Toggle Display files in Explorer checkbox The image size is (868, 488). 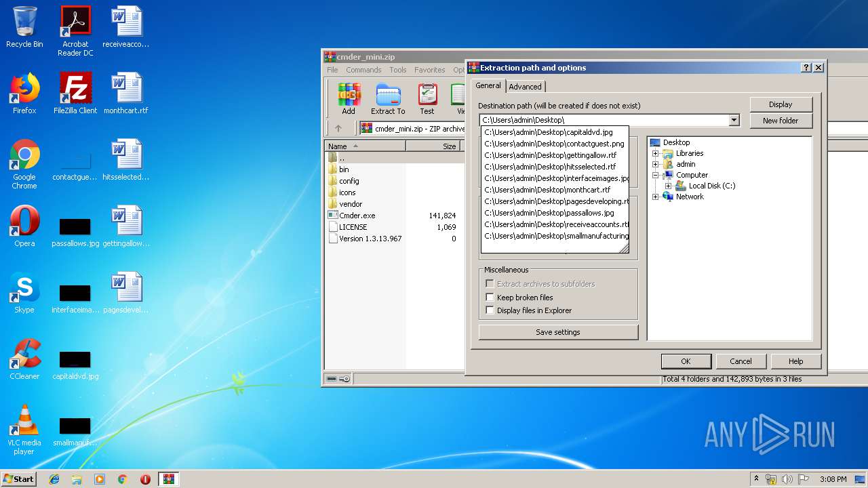tap(490, 310)
